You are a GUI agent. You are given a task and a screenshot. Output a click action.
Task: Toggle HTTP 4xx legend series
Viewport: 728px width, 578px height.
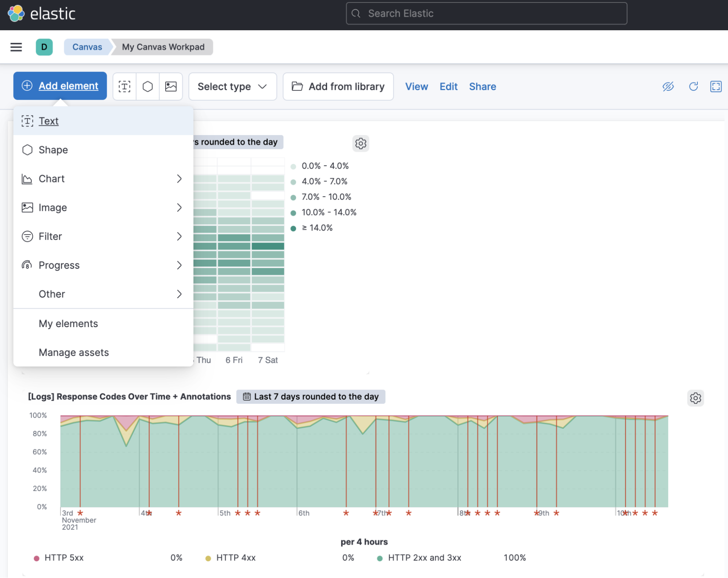236,558
